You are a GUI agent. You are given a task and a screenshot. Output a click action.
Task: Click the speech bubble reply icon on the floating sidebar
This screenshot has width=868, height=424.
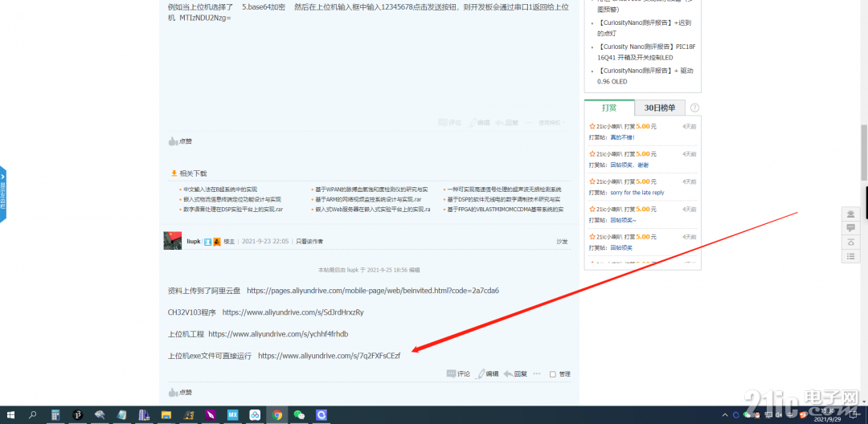(851, 228)
